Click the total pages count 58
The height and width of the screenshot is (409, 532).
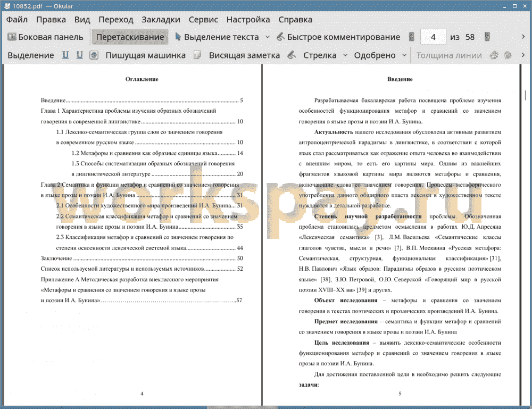click(x=470, y=37)
